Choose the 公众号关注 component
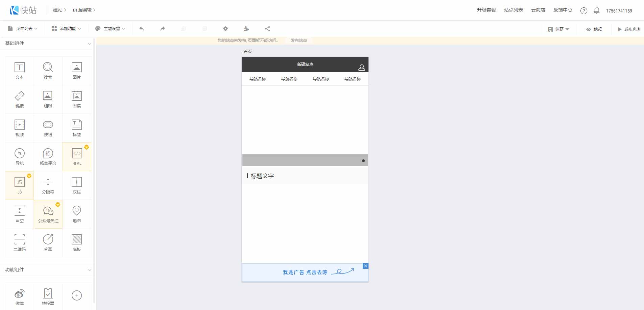Image resolution: width=644 pixels, height=310 pixels. pos(48,214)
